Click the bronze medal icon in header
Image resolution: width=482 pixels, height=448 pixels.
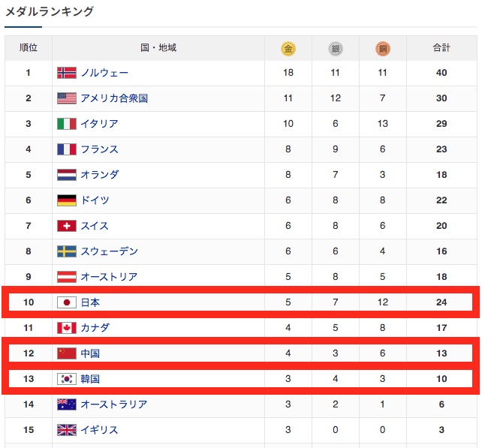383,49
